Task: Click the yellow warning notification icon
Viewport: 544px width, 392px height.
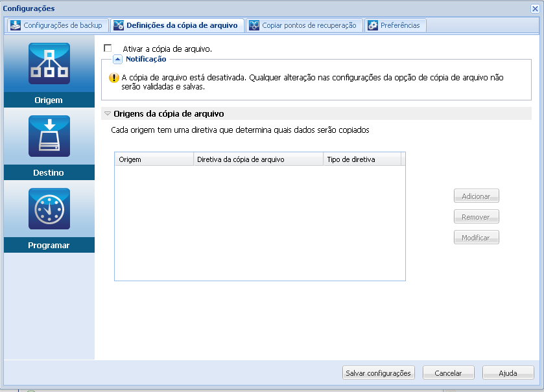Action: 114,78
